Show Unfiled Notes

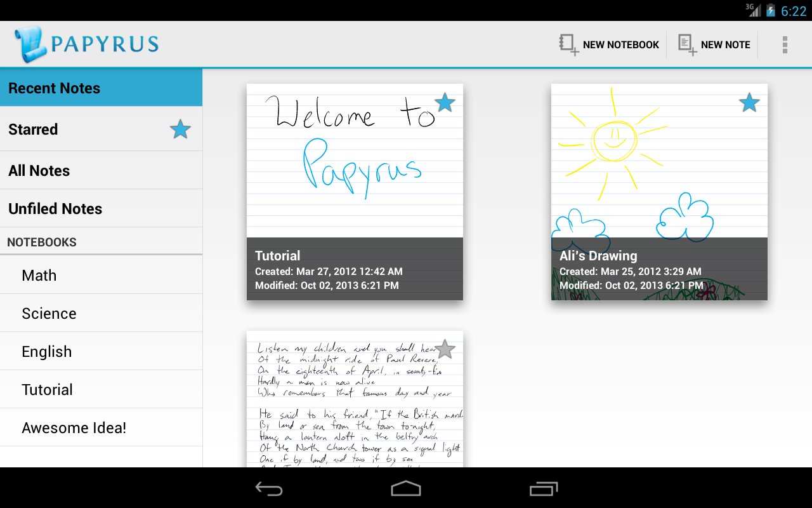point(101,208)
